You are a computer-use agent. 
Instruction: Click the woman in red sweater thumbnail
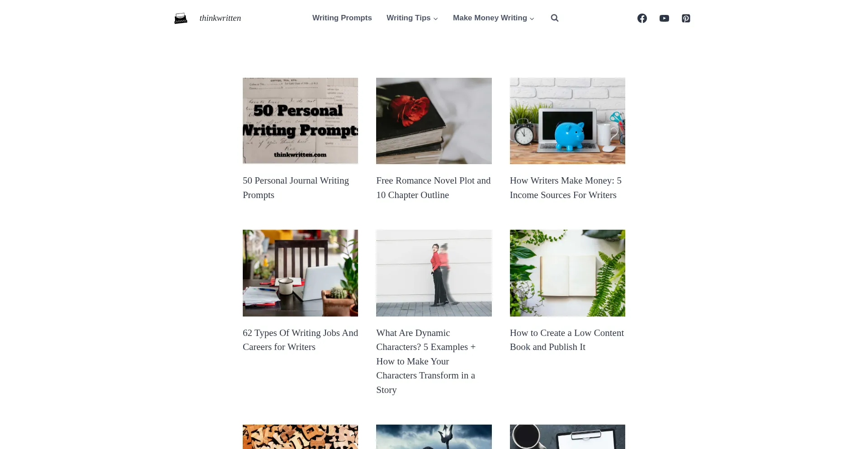[x=434, y=273]
